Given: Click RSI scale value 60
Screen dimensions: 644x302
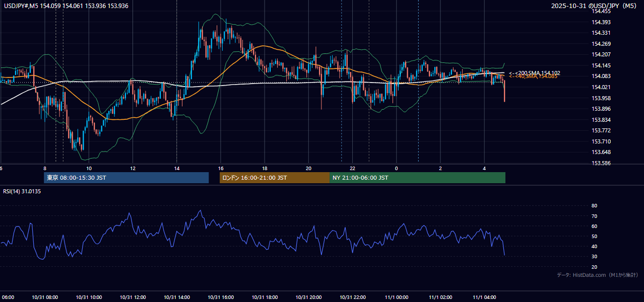Looking at the screenshot, I should coord(595,226).
